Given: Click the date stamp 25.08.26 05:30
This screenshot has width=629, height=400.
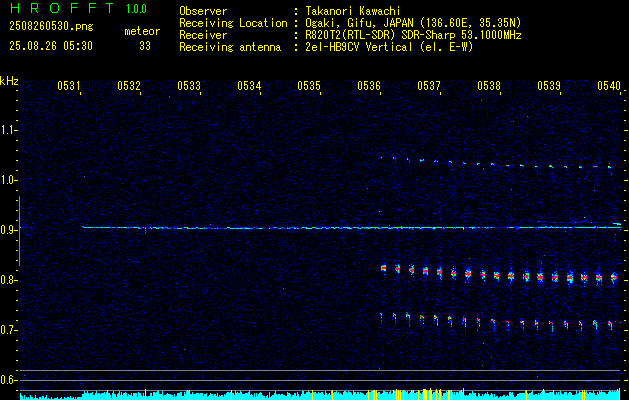Looking at the screenshot, I should pyautogui.click(x=51, y=46).
